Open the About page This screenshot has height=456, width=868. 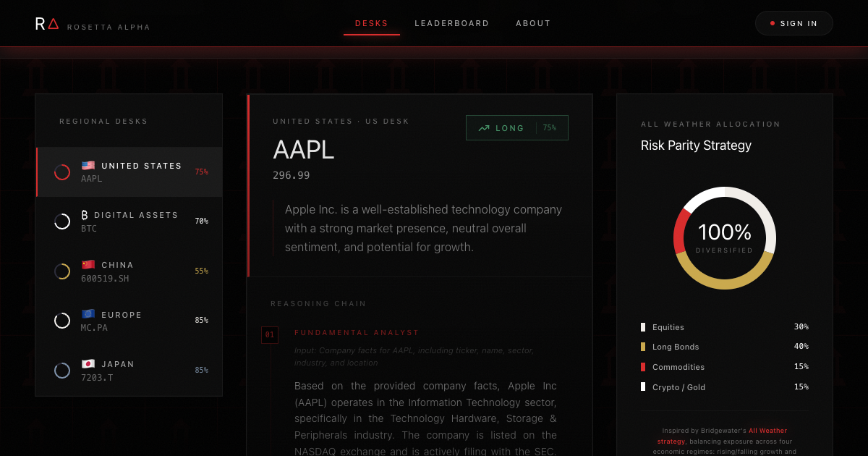(x=533, y=23)
